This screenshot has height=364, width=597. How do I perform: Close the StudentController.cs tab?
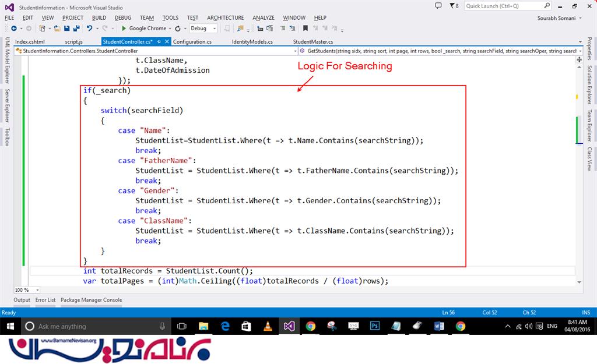point(167,42)
